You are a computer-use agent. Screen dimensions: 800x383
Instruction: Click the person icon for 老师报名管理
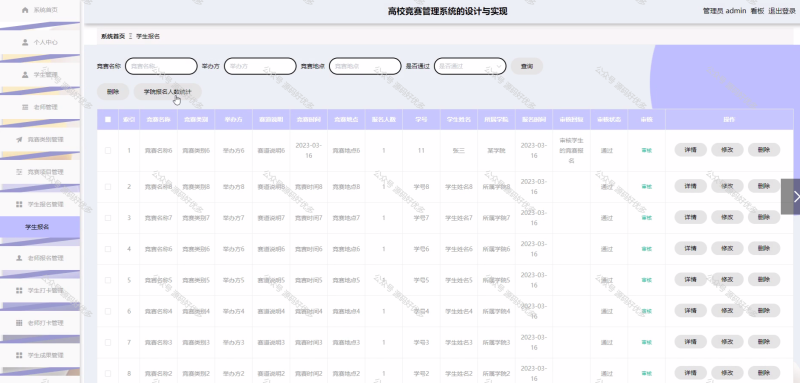point(19,258)
